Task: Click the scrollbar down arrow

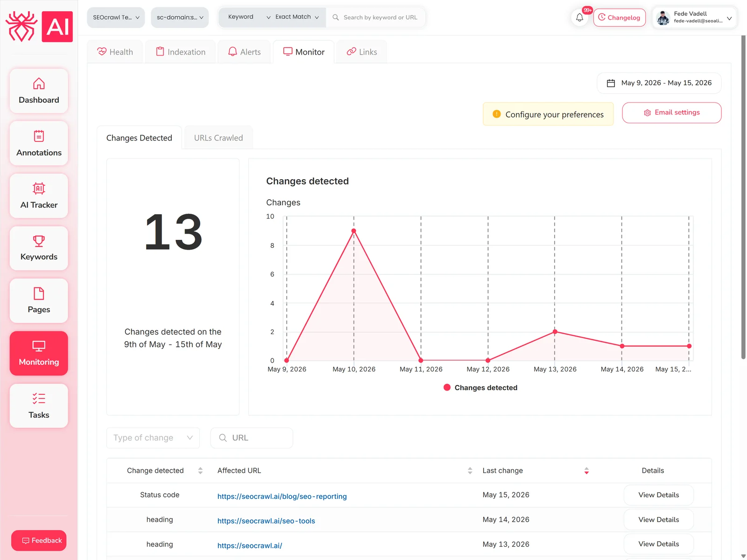Action: [743, 556]
